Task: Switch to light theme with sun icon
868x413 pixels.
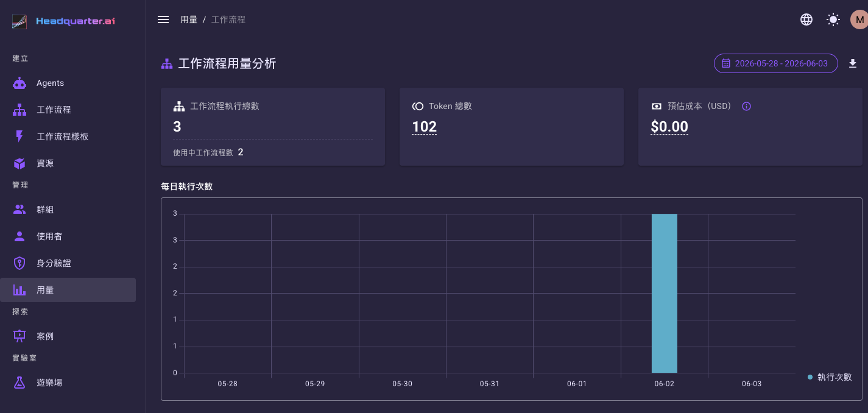Action: pyautogui.click(x=833, y=19)
